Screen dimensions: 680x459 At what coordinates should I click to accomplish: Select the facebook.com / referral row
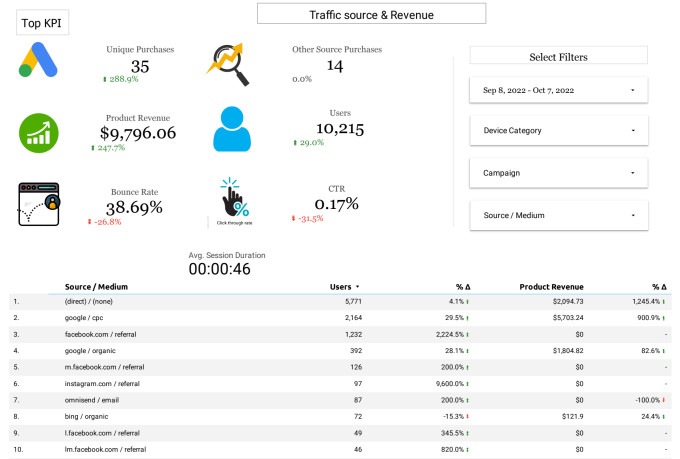(340, 334)
